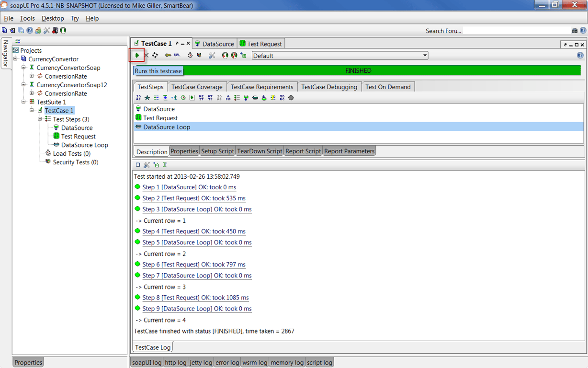Collapse the Test Steps (3) node
This screenshot has height=368, width=588.
click(x=40, y=119)
